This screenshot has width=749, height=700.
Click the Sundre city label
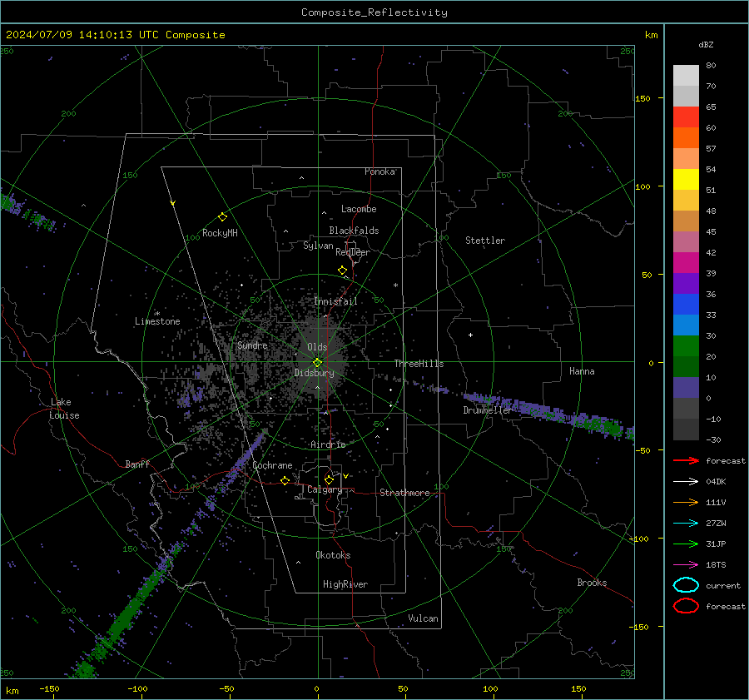252,345
